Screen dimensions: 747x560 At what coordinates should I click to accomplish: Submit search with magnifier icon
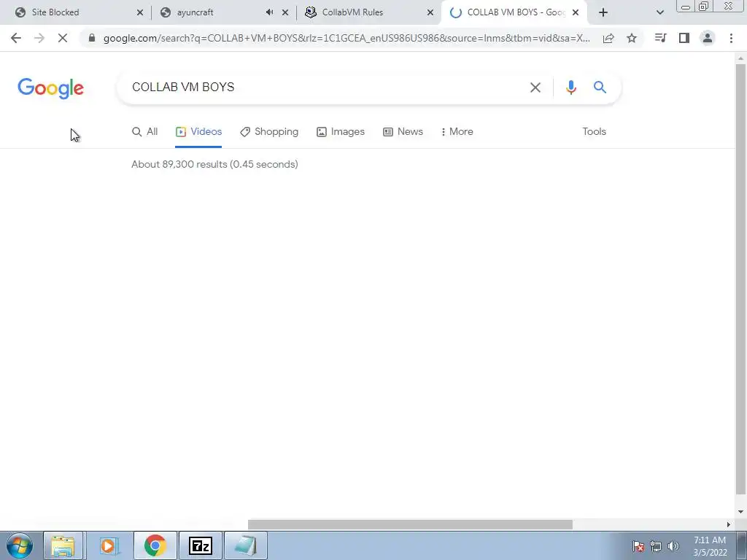600,87
